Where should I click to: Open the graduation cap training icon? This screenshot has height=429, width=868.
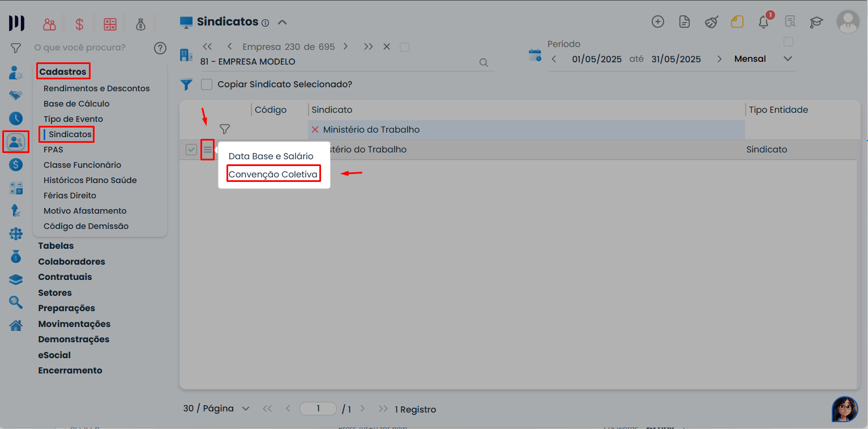tap(816, 22)
